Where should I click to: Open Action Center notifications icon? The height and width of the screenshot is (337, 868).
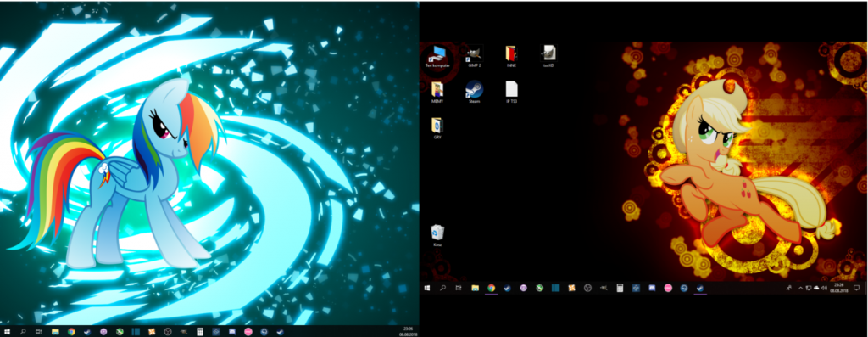click(x=856, y=288)
